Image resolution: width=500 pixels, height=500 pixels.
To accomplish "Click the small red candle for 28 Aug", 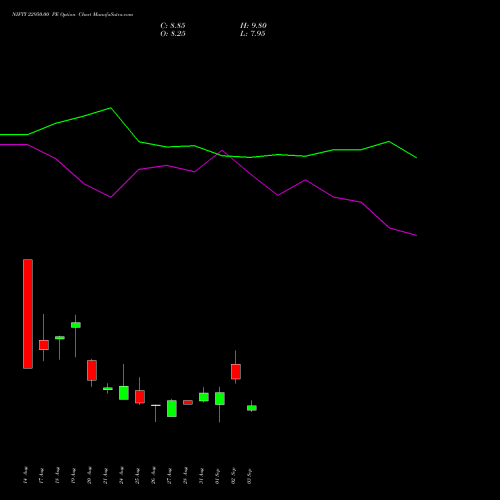I will pyautogui.click(x=188, y=402).
